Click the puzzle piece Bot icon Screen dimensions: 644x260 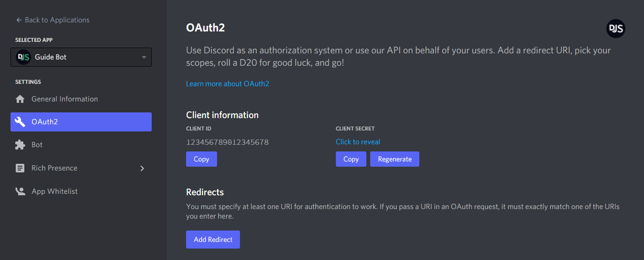[20, 145]
